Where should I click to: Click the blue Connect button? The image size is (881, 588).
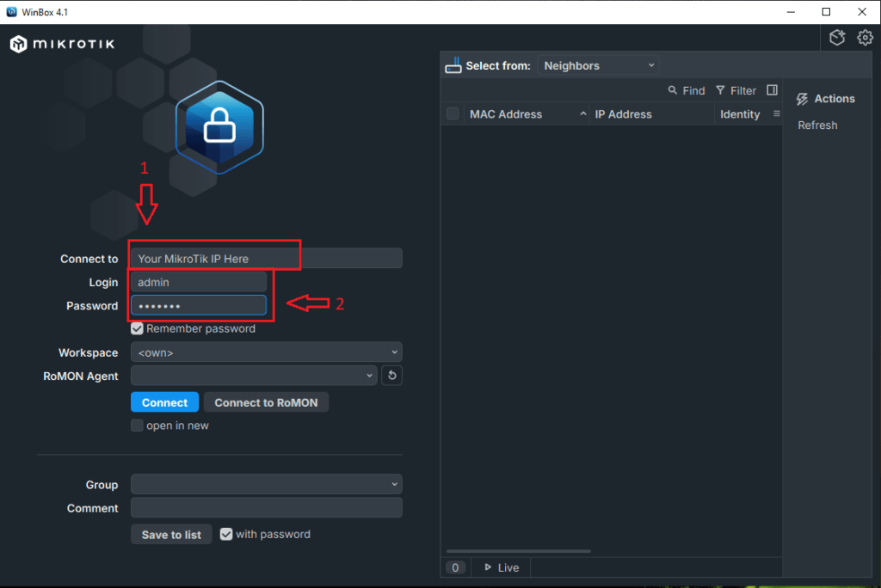pyautogui.click(x=164, y=402)
